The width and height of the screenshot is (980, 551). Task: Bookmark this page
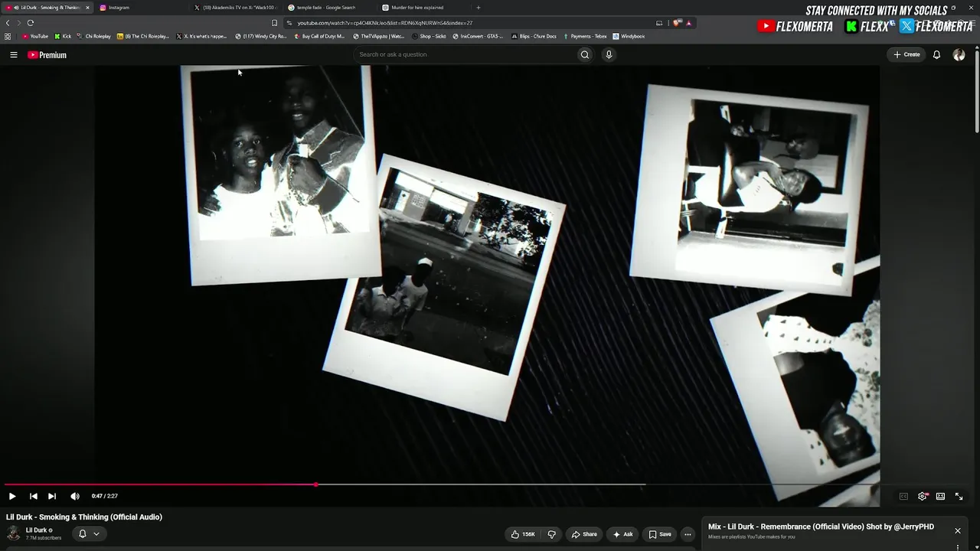[275, 23]
